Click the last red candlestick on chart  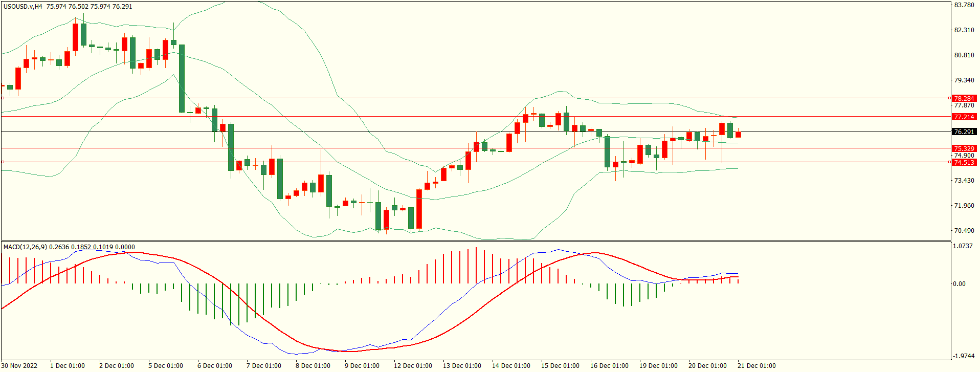(x=738, y=135)
